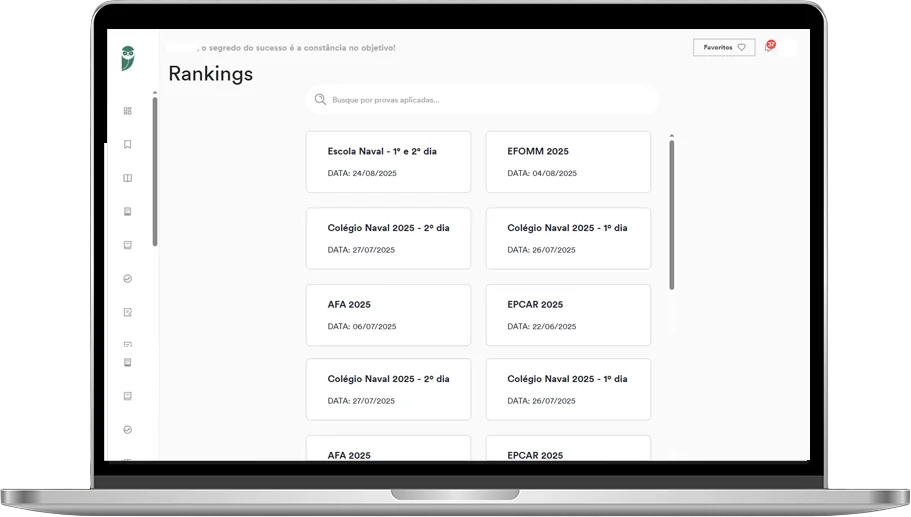Select Colégio Naval 2025 - 2º dia dated 27/07/2025

coord(388,238)
